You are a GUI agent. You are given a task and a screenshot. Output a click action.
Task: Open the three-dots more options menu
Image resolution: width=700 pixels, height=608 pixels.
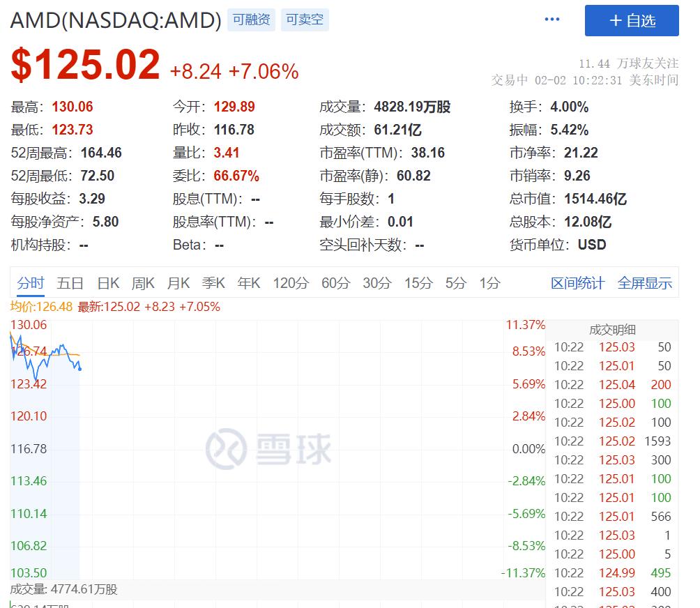tap(552, 20)
